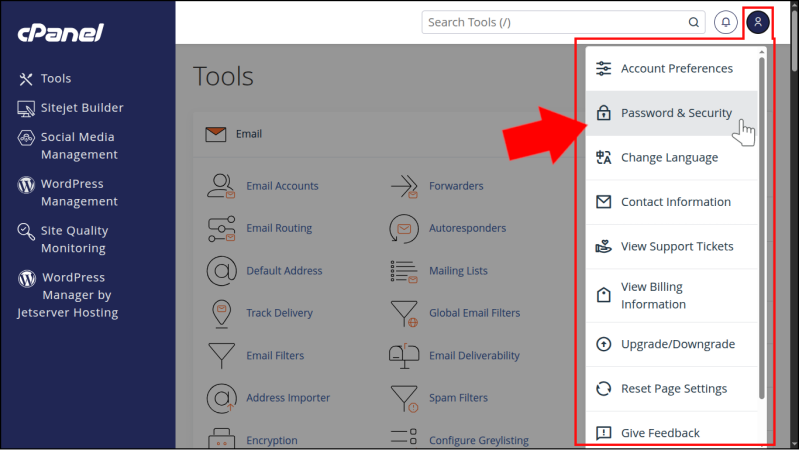Viewport: 799px width, 467px height.
Task: Click the Account Preferences sliders icon
Action: (x=603, y=68)
